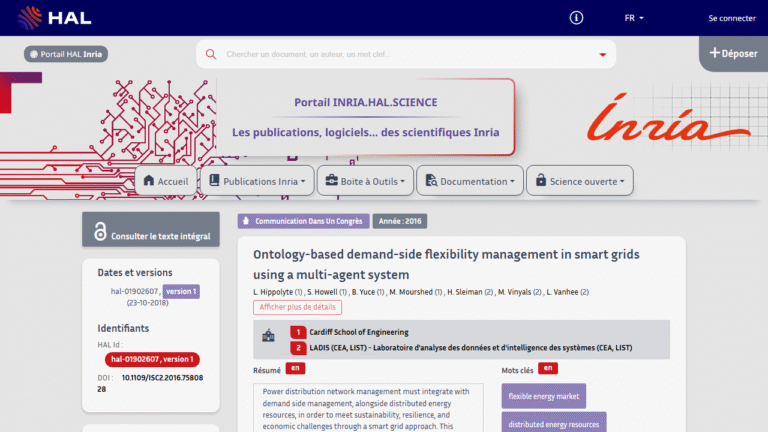Click the Portail HAL Inria badge
Viewport: 768px width, 432px height.
coord(65,54)
